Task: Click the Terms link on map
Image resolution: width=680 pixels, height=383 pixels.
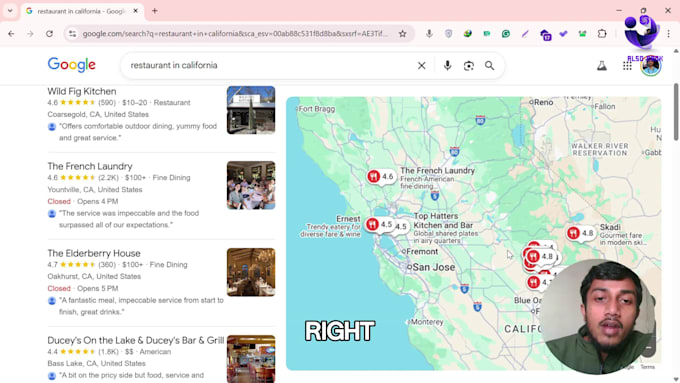Action: pyautogui.click(x=647, y=367)
